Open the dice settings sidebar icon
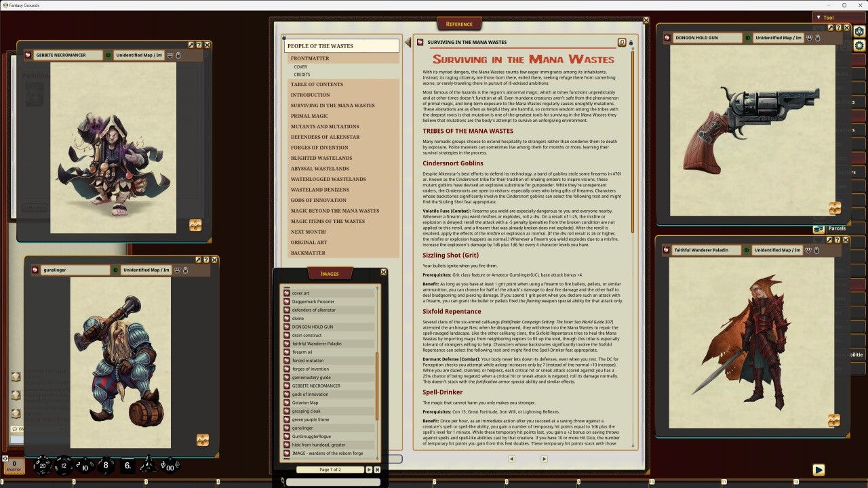868x488 pixels. click(859, 31)
